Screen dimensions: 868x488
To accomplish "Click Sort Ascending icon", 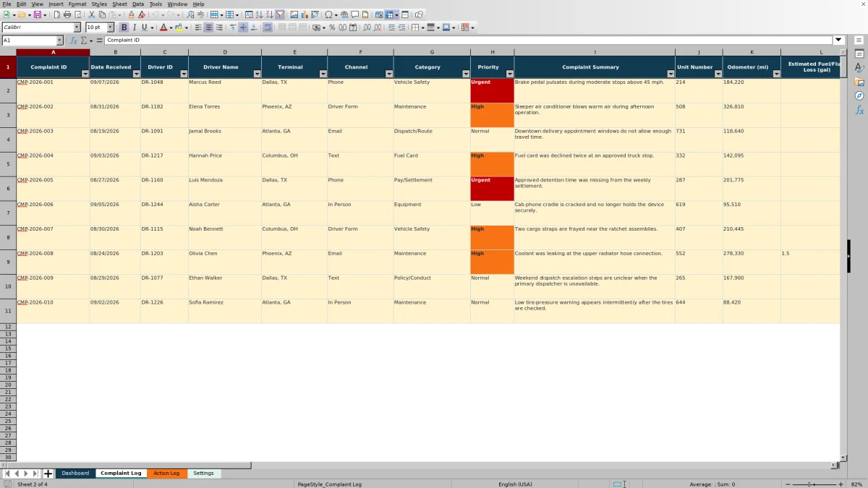I will (259, 14).
